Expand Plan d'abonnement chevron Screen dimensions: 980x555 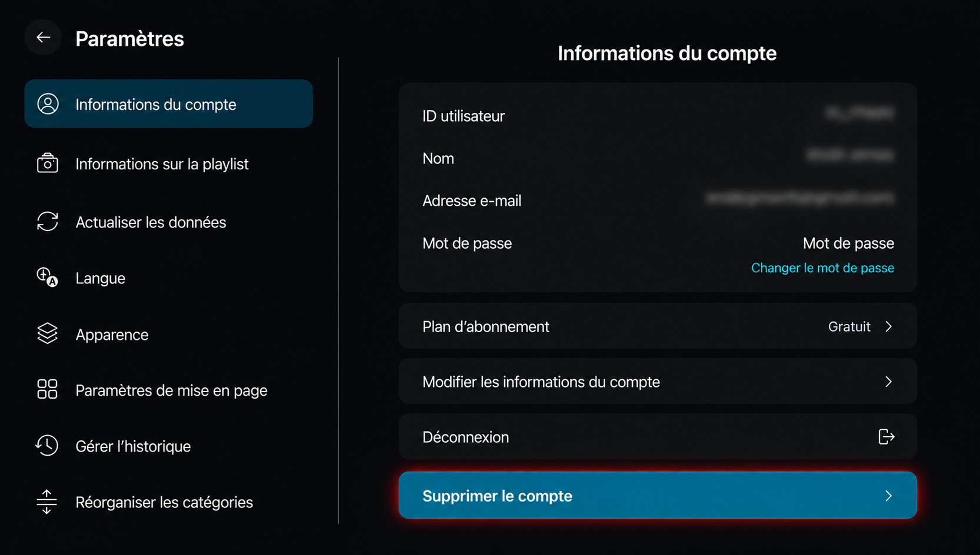pos(889,326)
